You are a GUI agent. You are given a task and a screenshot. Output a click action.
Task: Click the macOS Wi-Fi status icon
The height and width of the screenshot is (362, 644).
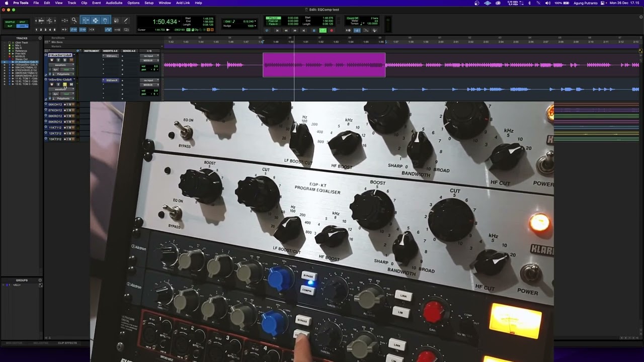pyautogui.click(x=538, y=3)
